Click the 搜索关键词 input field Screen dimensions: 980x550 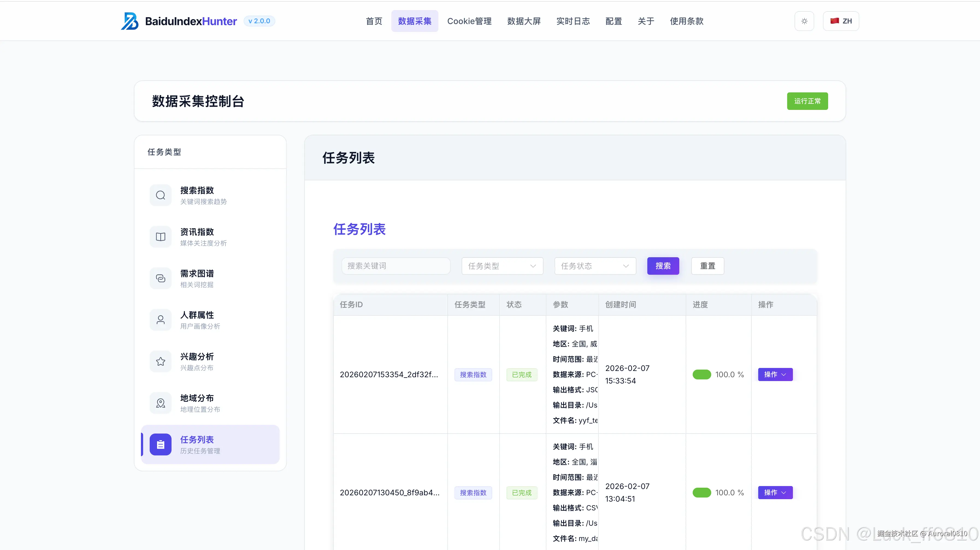click(396, 266)
